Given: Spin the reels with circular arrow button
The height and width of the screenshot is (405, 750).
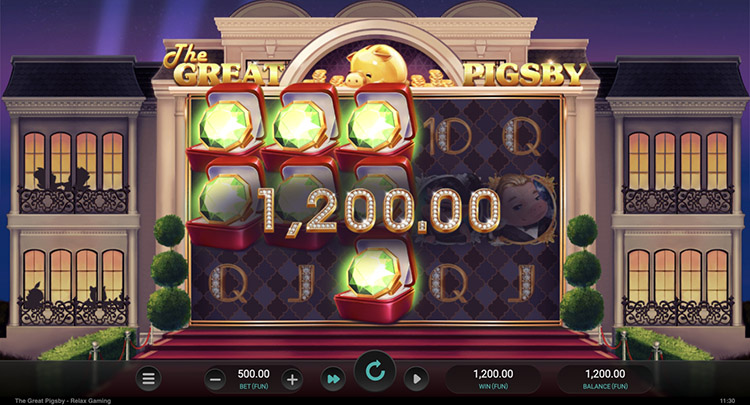Looking at the screenshot, I should (x=375, y=371).
